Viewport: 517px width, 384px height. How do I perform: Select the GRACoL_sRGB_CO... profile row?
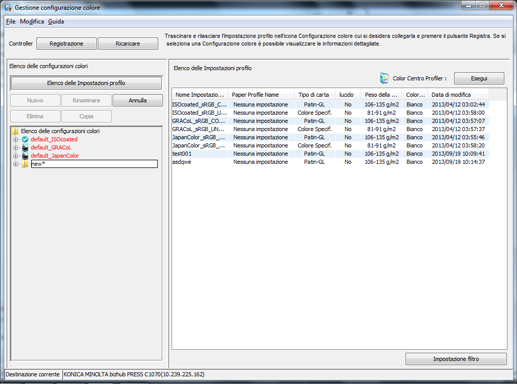coord(331,121)
